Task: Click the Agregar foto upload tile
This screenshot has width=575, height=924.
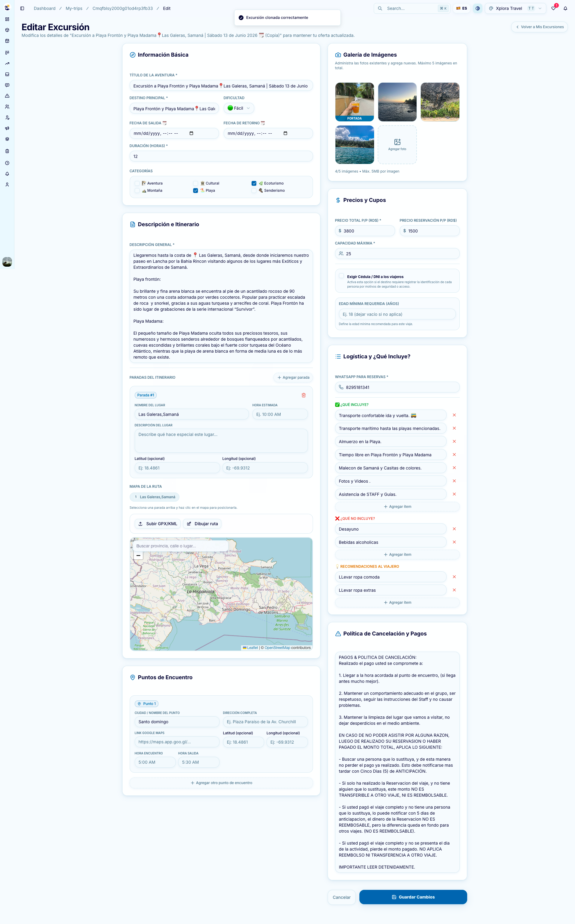Action: click(x=397, y=144)
